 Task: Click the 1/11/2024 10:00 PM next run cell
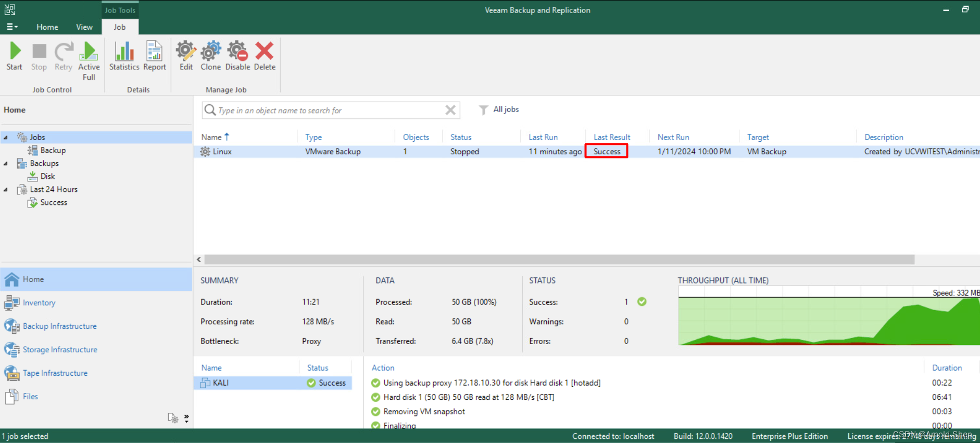click(x=694, y=152)
